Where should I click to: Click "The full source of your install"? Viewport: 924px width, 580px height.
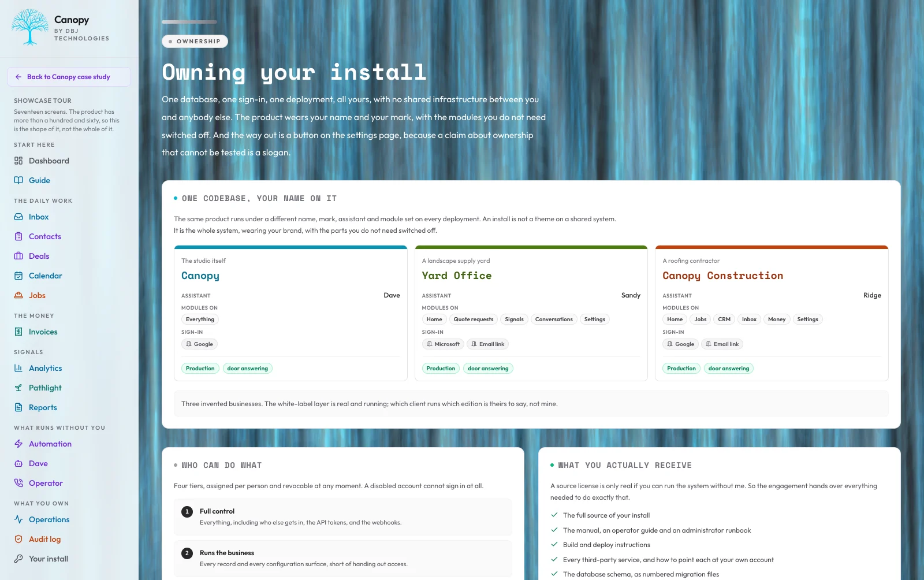tap(606, 515)
